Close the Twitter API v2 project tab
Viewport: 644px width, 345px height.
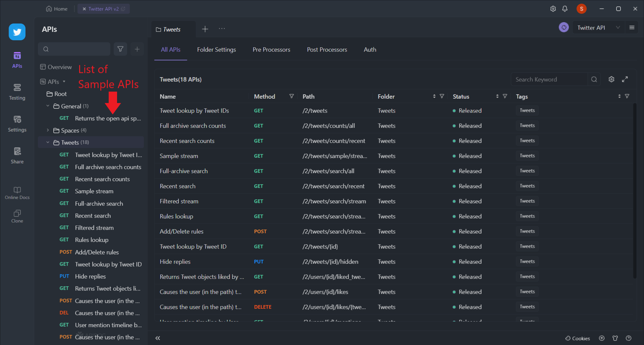(84, 9)
